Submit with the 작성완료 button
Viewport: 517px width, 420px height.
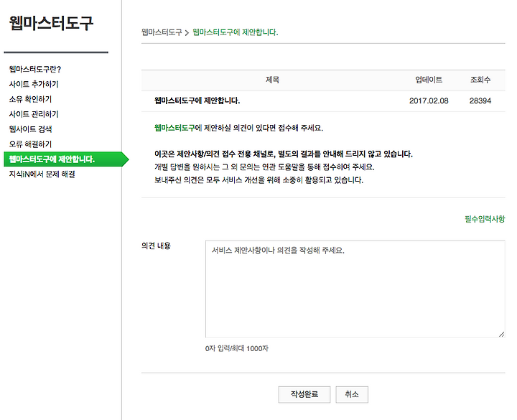[x=304, y=394]
